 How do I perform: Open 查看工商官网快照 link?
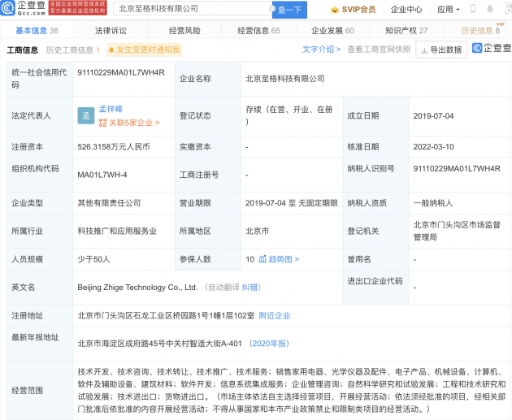point(379,50)
